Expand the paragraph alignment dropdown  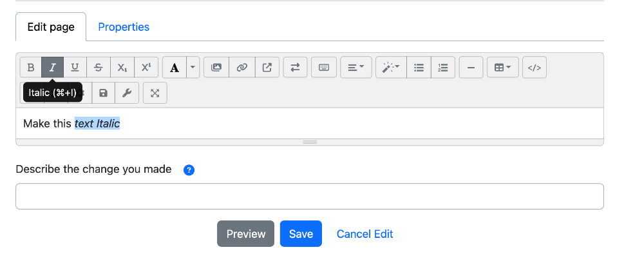[356, 68]
